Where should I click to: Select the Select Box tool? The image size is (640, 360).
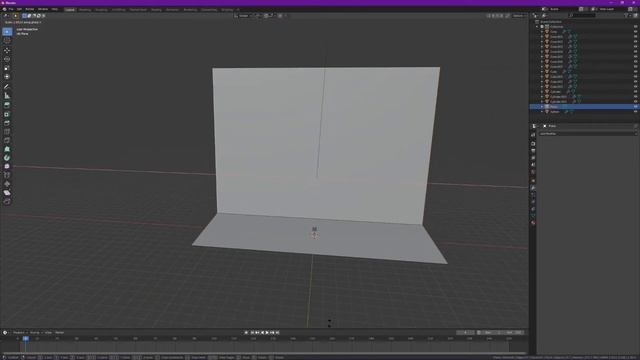[7, 31]
